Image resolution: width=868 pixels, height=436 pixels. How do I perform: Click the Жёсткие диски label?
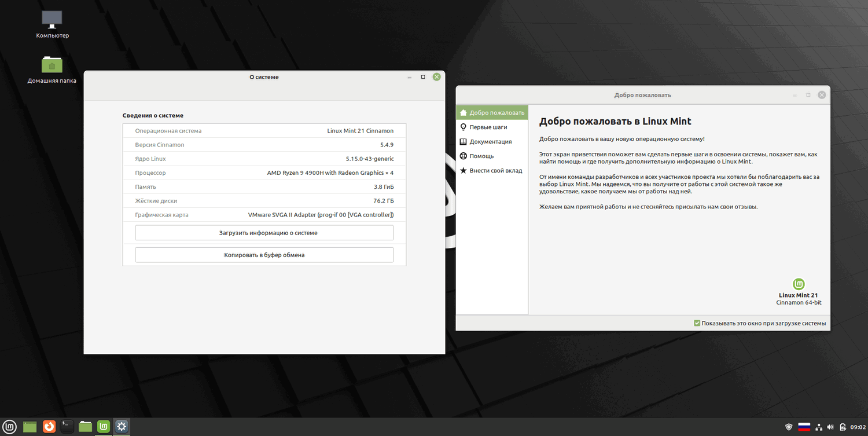pyautogui.click(x=156, y=201)
